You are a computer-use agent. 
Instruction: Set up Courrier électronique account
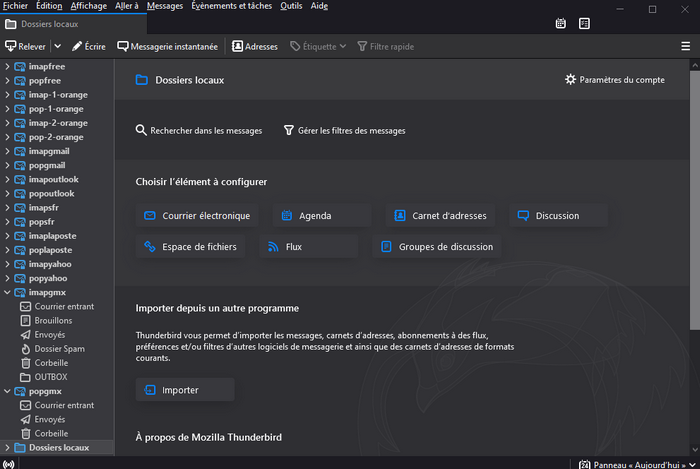(x=197, y=216)
